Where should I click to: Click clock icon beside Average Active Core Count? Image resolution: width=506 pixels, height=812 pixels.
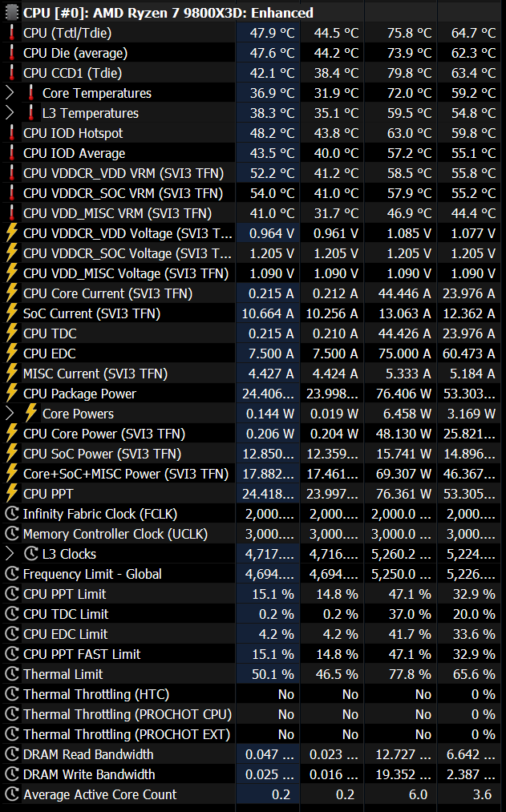pyautogui.click(x=11, y=794)
